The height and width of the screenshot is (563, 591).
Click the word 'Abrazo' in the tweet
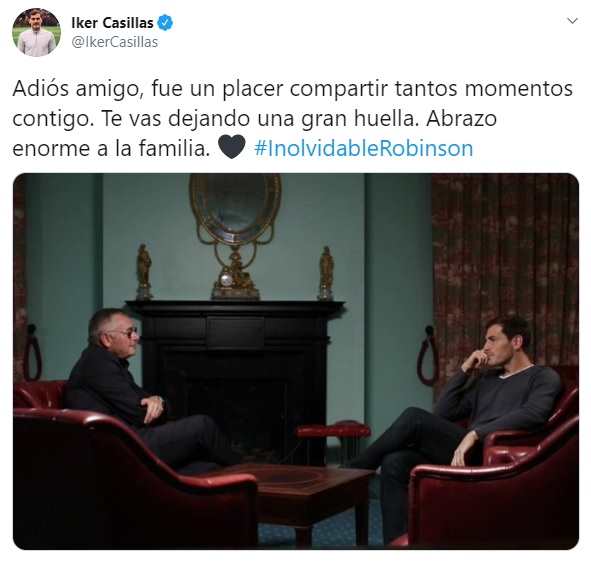click(x=461, y=118)
